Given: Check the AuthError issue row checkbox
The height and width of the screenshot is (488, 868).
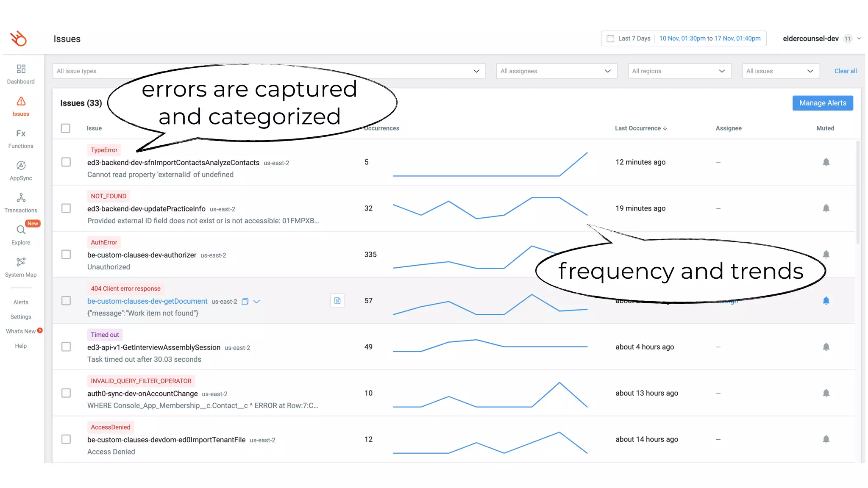Looking at the screenshot, I should point(66,255).
